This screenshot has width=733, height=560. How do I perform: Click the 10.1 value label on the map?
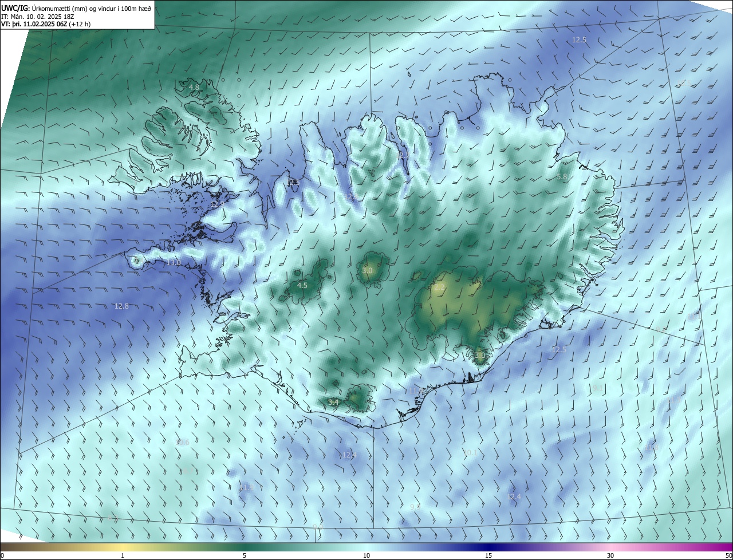tap(470, 453)
